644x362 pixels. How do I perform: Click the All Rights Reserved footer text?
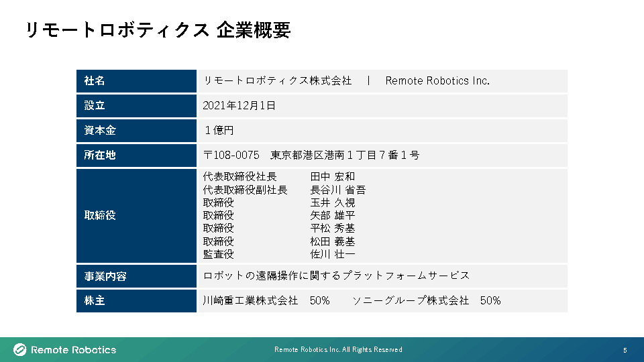point(339,350)
